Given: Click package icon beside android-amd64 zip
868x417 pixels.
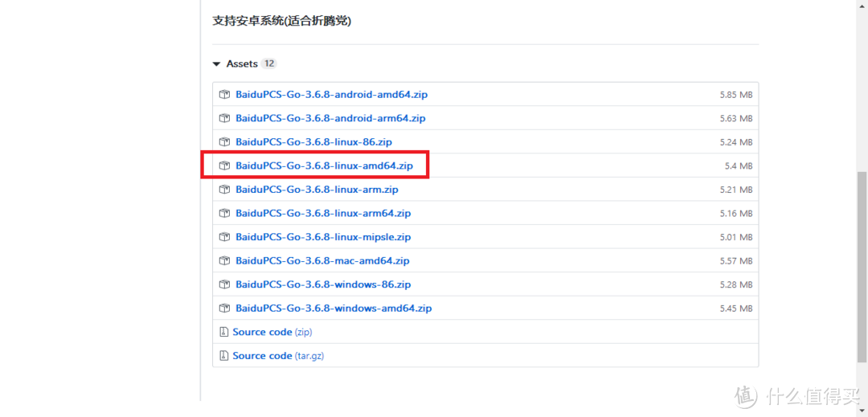Looking at the screenshot, I should pos(225,95).
